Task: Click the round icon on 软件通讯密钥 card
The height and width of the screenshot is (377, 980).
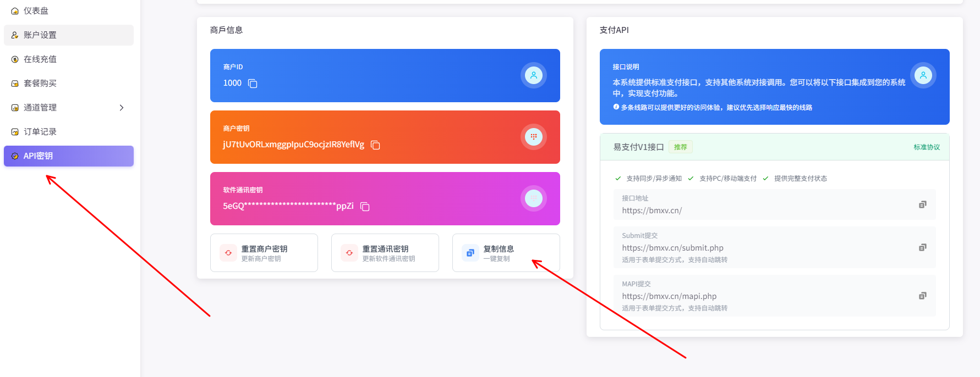Action: [x=534, y=198]
